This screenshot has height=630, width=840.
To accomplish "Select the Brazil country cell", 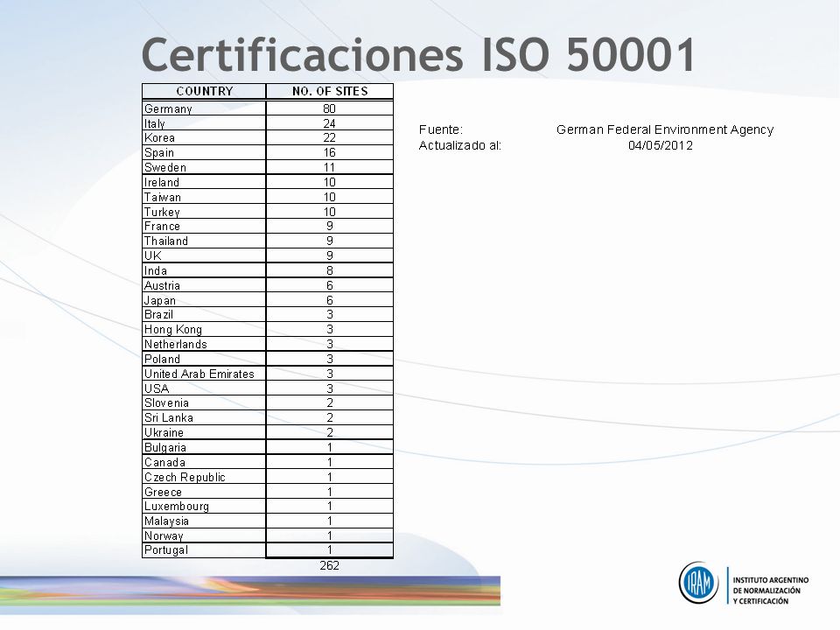I will coord(204,314).
